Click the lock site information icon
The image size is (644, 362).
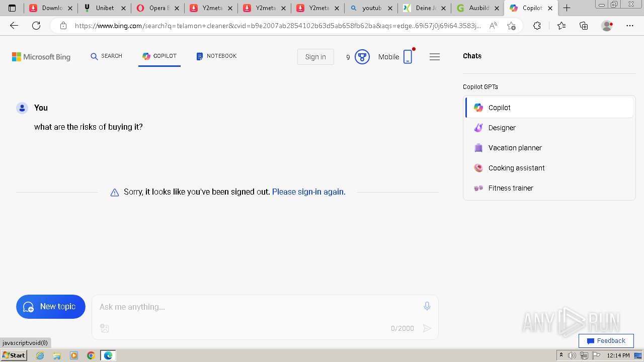pos(63,26)
